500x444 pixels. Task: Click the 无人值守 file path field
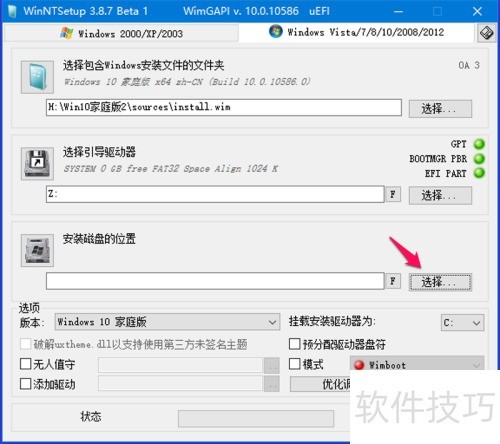tap(180, 365)
